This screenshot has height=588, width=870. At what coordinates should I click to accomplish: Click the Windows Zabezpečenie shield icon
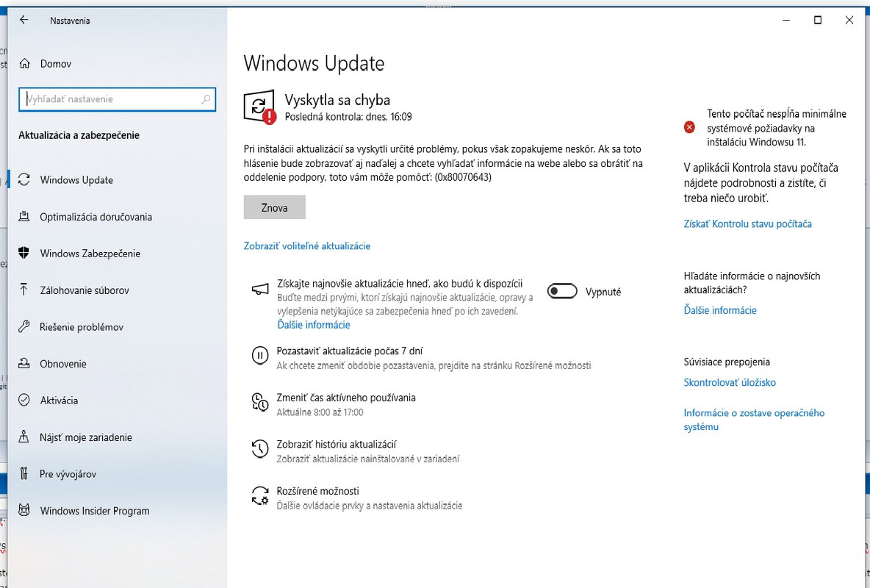pos(24,253)
